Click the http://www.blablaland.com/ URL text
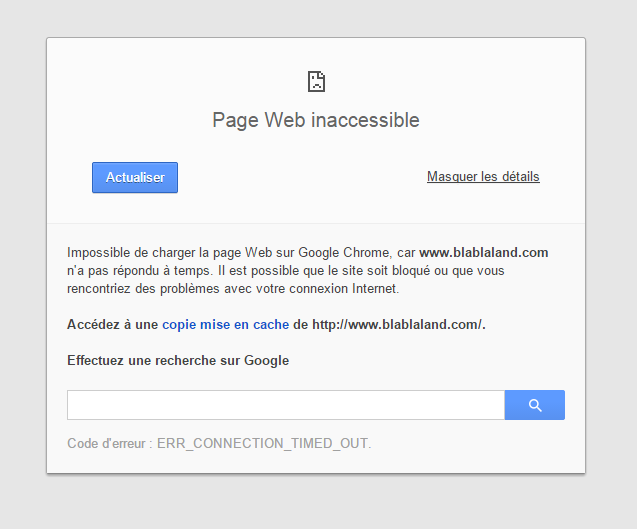Screen dimensions: 637x529 pyautogui.click(x=397, y=325)
